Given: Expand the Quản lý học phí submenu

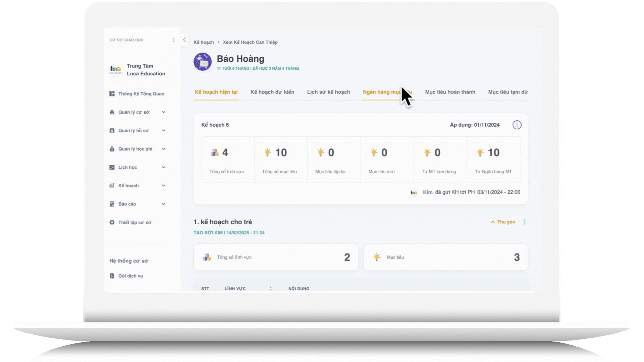Looking at the screenshot, I should 164,149.
